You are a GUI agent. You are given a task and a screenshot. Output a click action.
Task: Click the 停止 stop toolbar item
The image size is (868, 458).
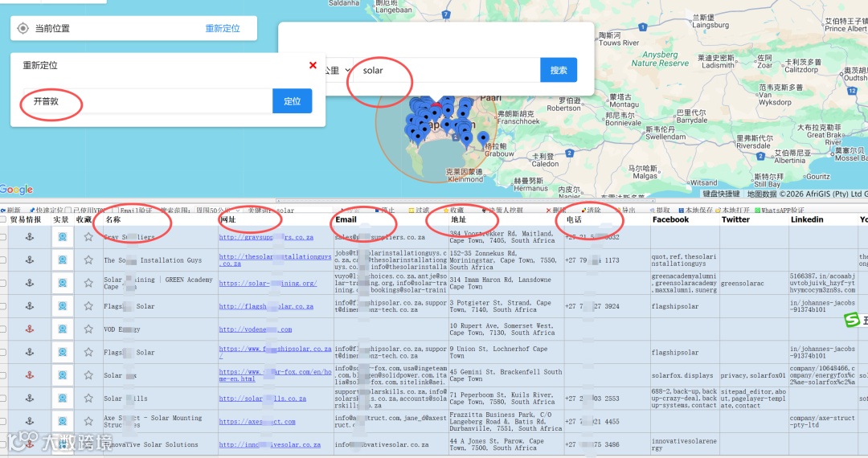[385, 211]
